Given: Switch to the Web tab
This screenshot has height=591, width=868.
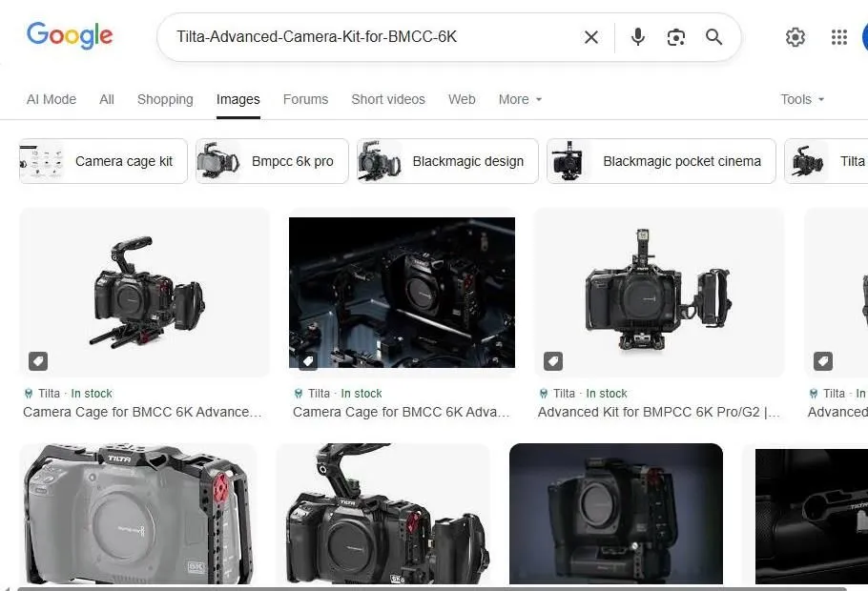Looking at the screenshot, I should coord(462,99).
